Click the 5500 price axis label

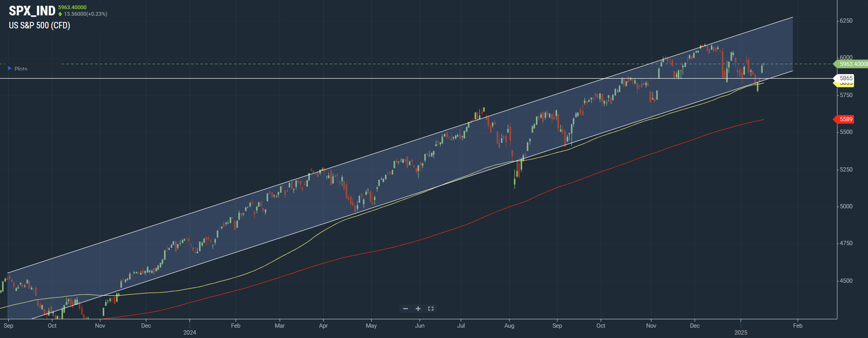click(x=846, y=132)
